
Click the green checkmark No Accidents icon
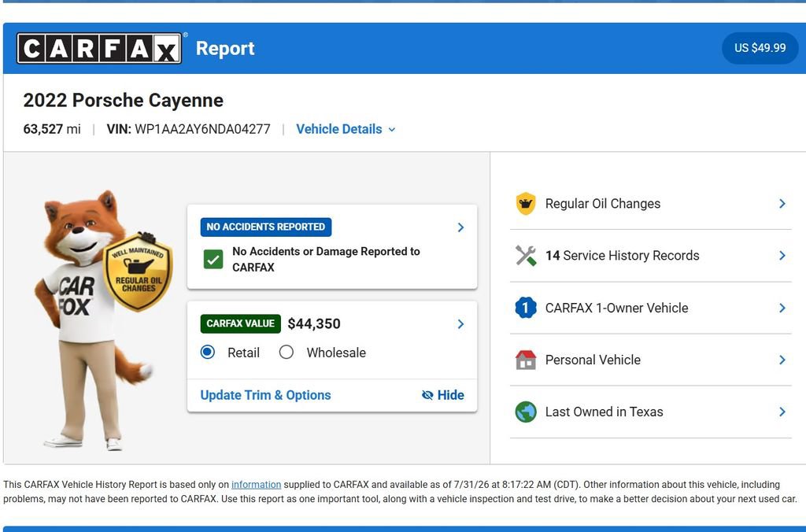click(213, 260)
